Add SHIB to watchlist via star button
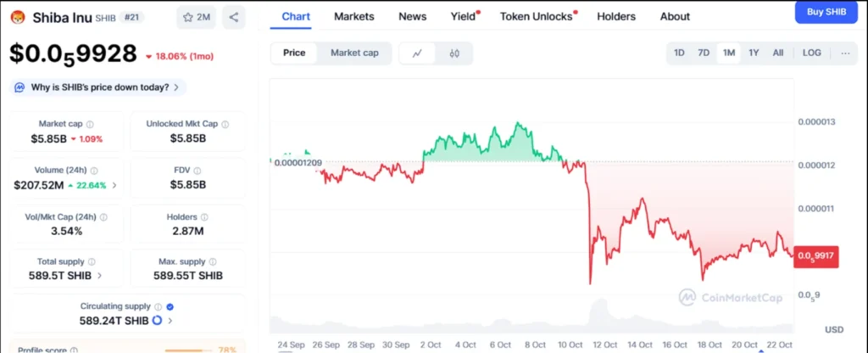 click(x=197, y=16)
